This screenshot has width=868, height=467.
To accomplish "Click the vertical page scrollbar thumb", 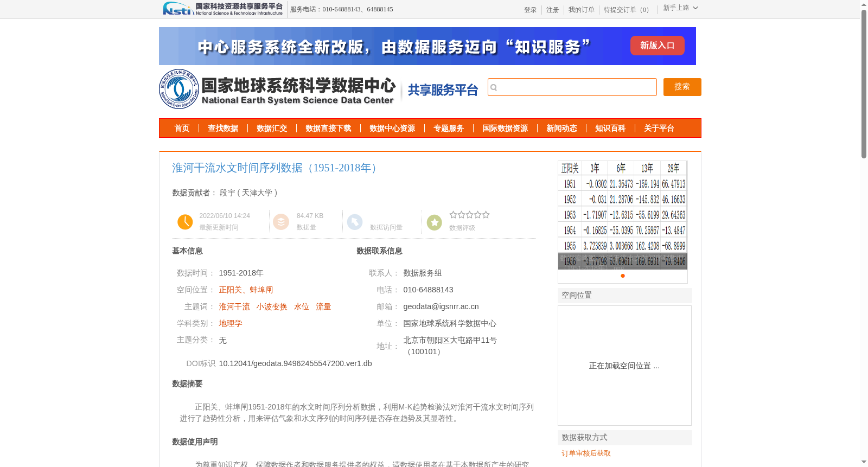I will tap(864, 84).
